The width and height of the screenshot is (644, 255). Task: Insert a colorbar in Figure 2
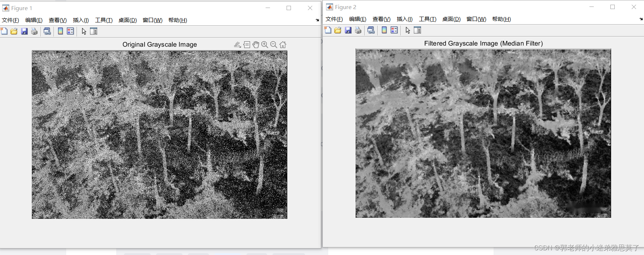384,30
